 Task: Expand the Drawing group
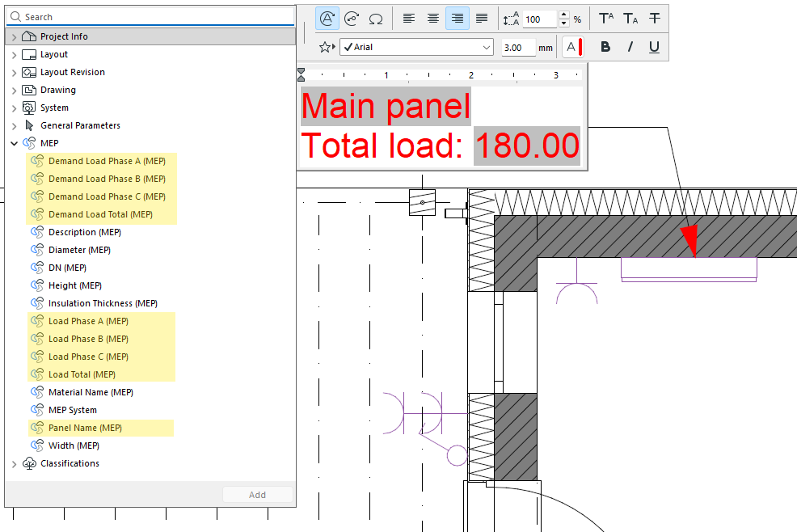15,90
